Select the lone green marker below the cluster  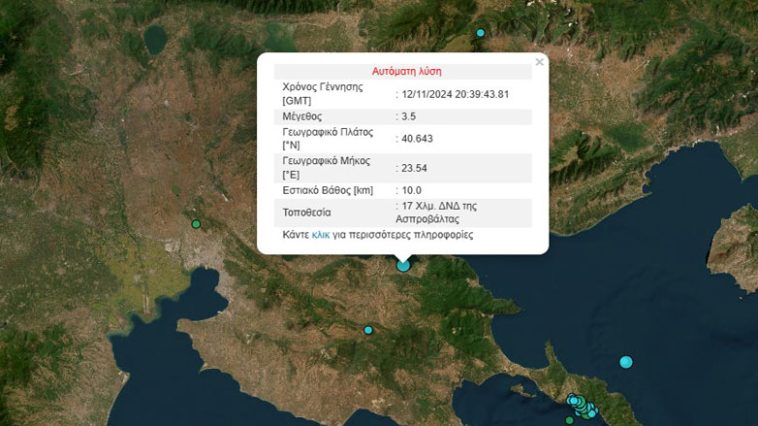(x=570, y=420)
